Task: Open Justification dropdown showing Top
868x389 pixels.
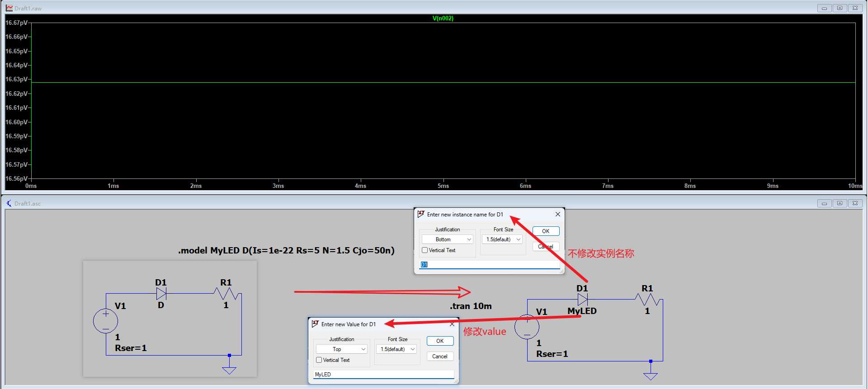Action: click(342, 349)
